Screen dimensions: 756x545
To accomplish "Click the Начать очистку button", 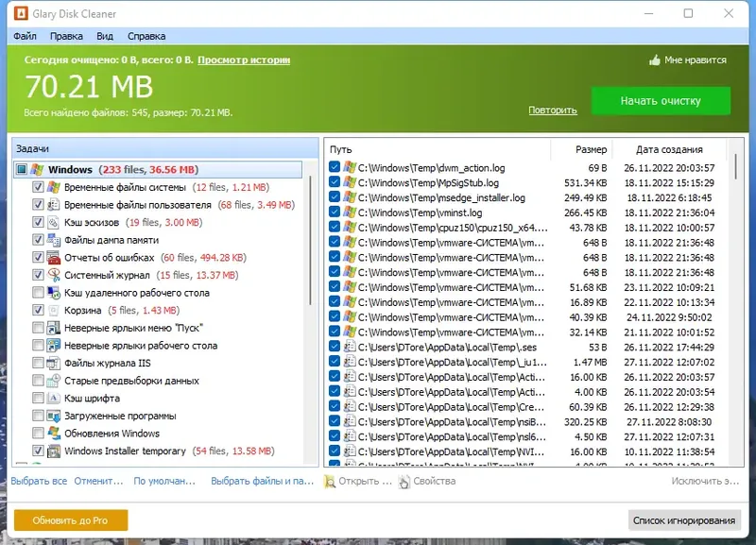I will tap(661, 101).
